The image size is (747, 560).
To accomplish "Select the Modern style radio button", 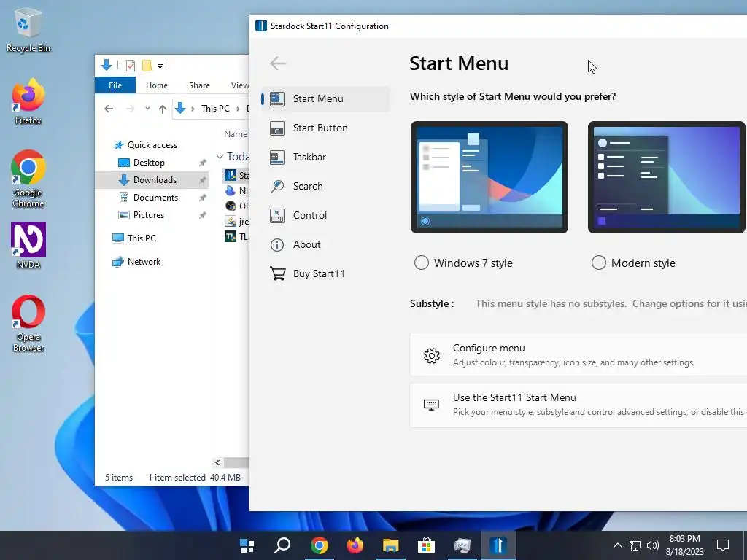I will point(598,262).
